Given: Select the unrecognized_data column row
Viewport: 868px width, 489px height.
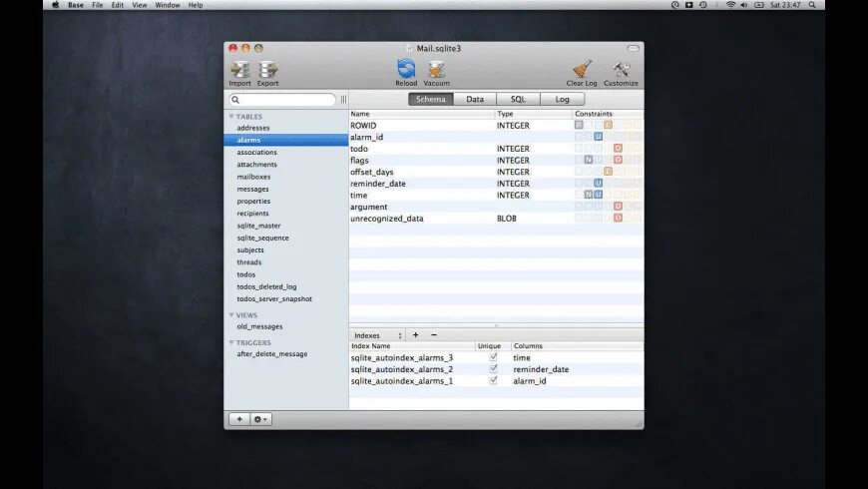Looking at the screenshot, I should coord(496,219).
